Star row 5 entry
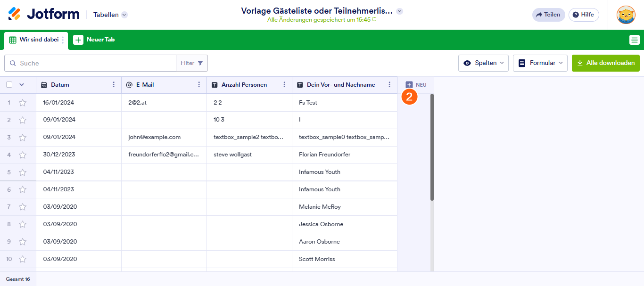The width and height of the screenshot is (644, 286). (x=23, y=172)
